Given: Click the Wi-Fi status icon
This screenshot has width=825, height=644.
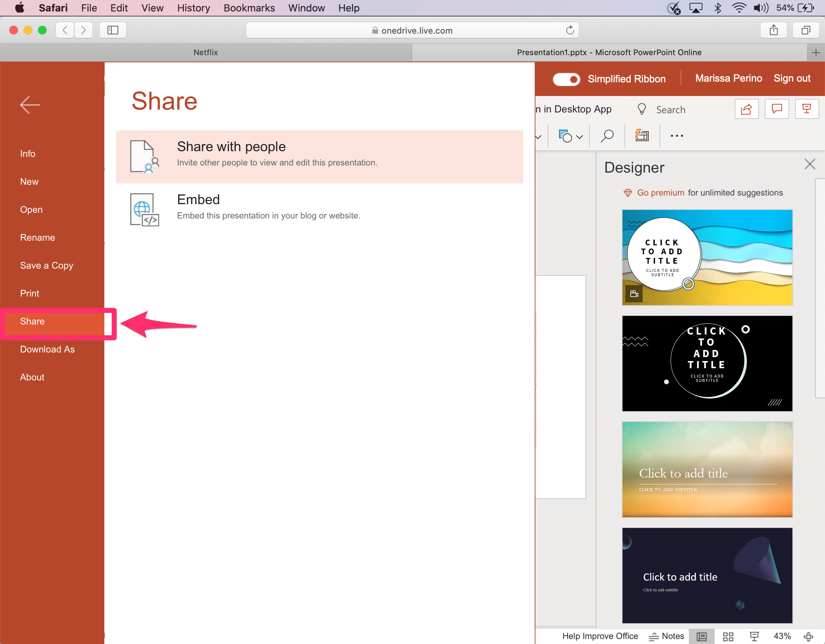Looking at the screenshot, I should pos(739,8).
